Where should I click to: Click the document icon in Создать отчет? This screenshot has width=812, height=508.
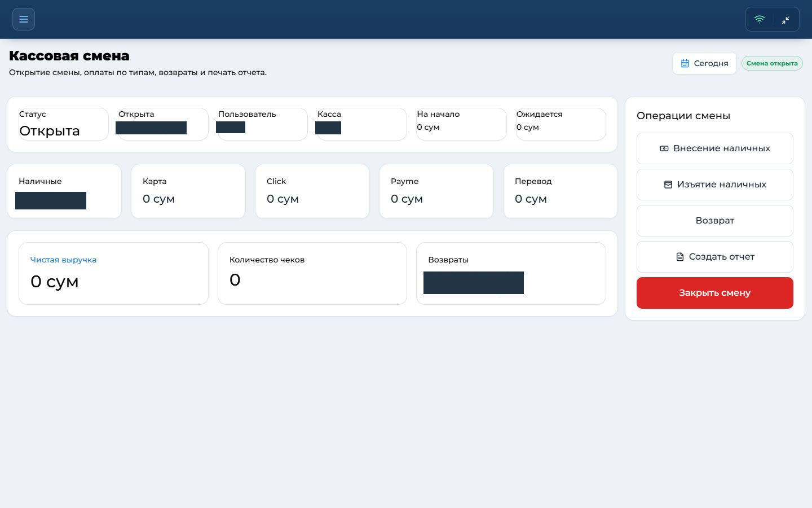pos(680,257)
